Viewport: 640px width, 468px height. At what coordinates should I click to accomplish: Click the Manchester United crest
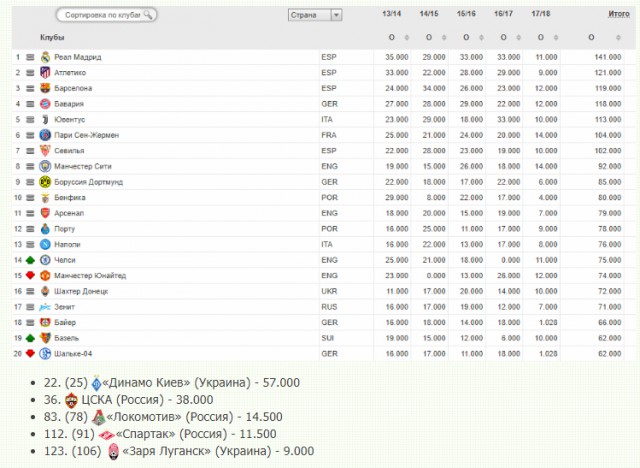(45, 276)
